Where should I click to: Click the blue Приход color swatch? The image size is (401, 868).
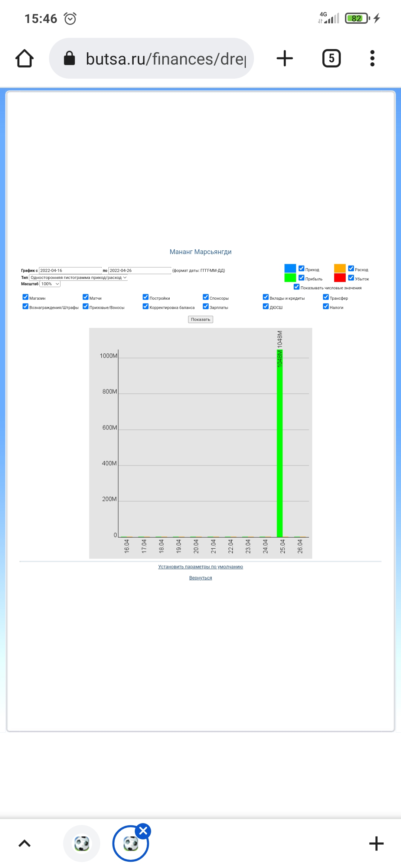pos(290,268)
